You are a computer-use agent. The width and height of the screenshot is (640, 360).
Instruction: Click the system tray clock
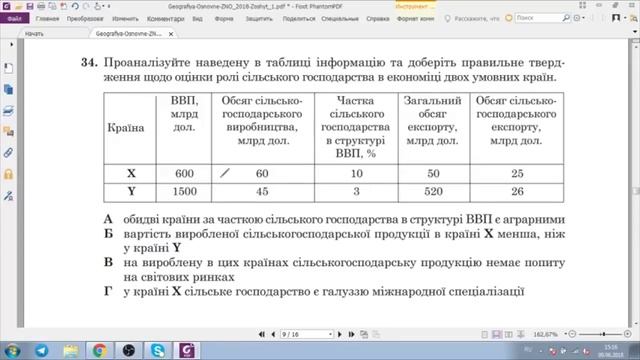pyautogui.click(x=611, y=351)
